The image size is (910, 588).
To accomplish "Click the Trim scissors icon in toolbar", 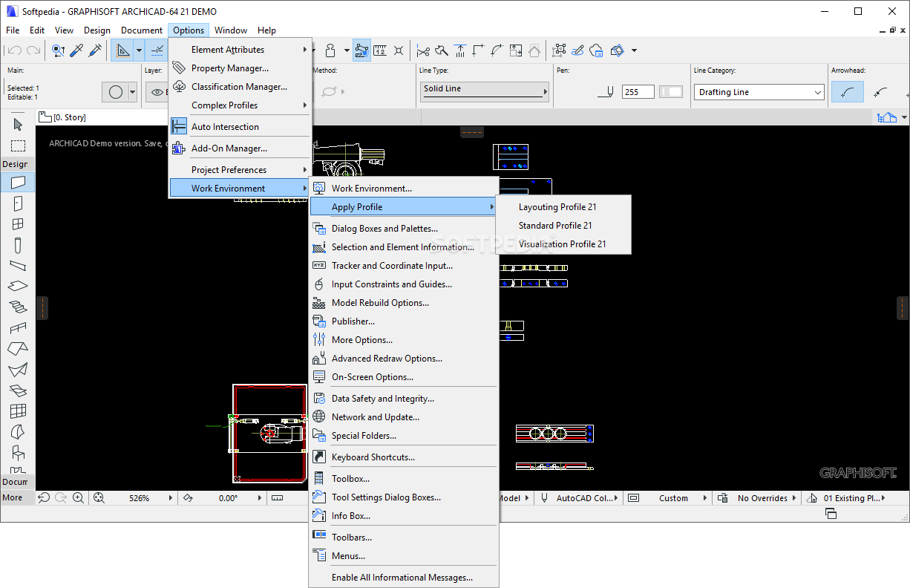I will [423, 50].
